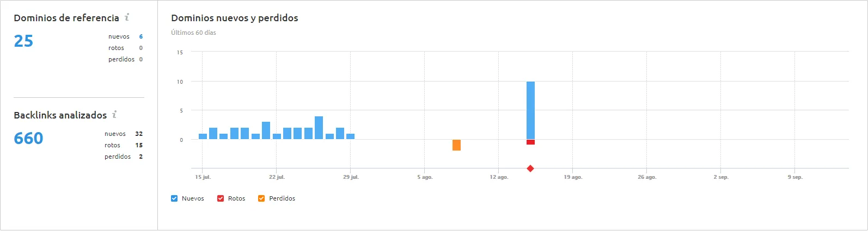868x231 pixels.
Task: Click the last blue bar at 29 jul.
Action: [350, 136]
